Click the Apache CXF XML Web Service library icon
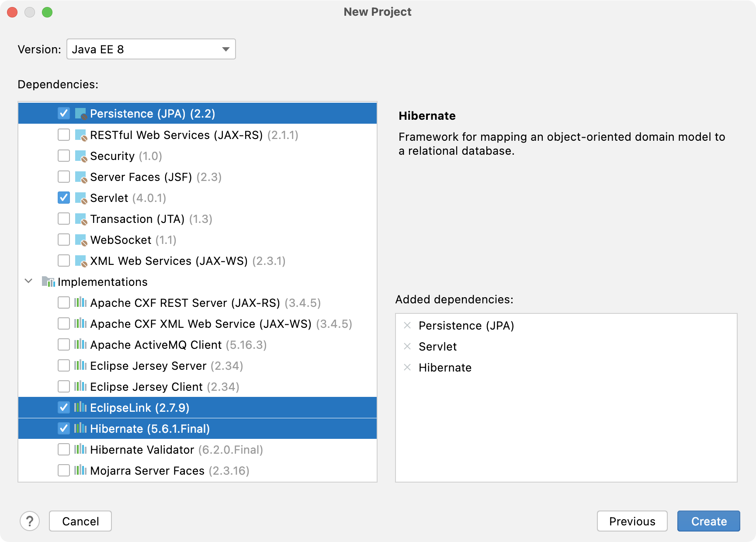The height and width of the screenshot is (542, 756). click(80, 323)
